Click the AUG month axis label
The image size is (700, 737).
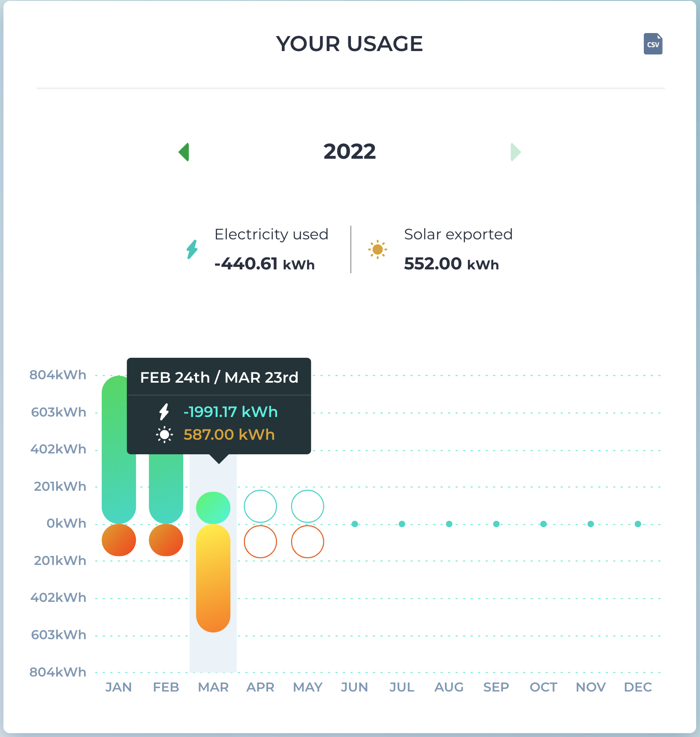pos(449,687)
